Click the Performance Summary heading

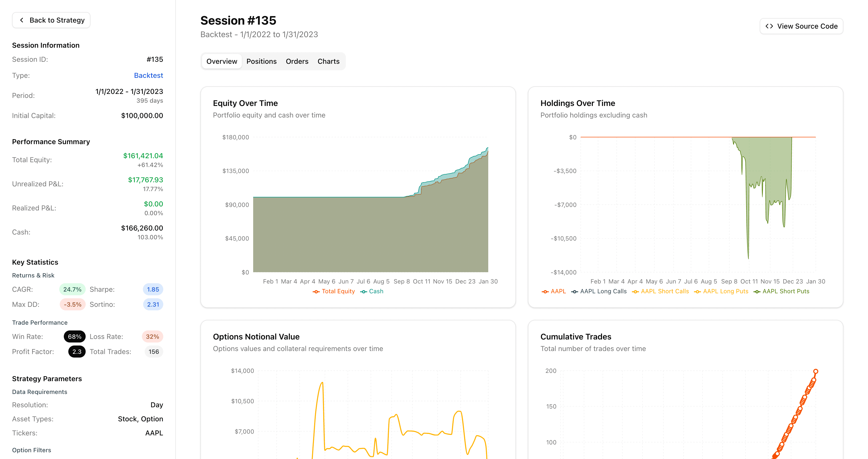tap(51, 142)
